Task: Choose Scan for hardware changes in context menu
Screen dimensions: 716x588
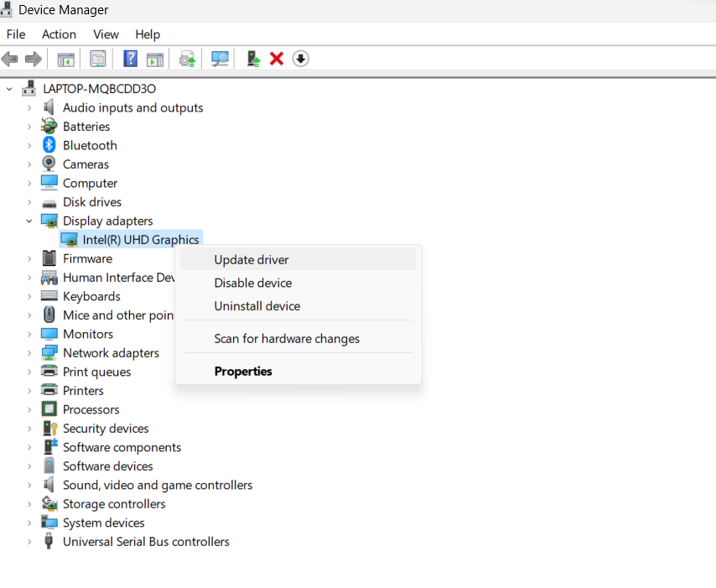Action: (x=298, y=339)
